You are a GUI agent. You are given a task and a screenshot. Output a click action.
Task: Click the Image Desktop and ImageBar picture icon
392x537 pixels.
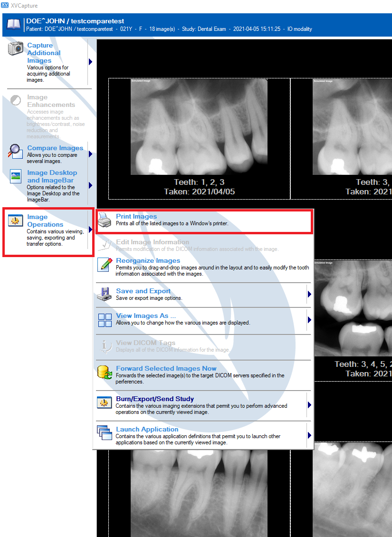pos(16,176)
